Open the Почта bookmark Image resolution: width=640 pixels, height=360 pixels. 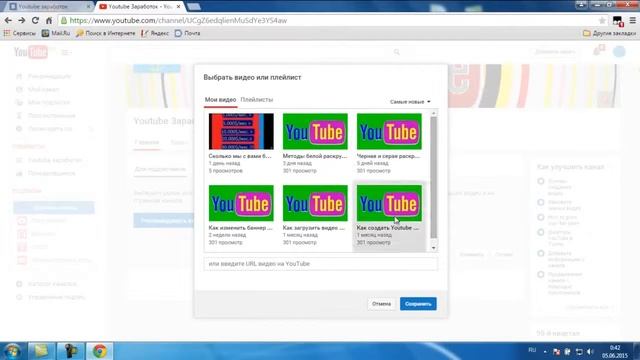click(188, 33)
